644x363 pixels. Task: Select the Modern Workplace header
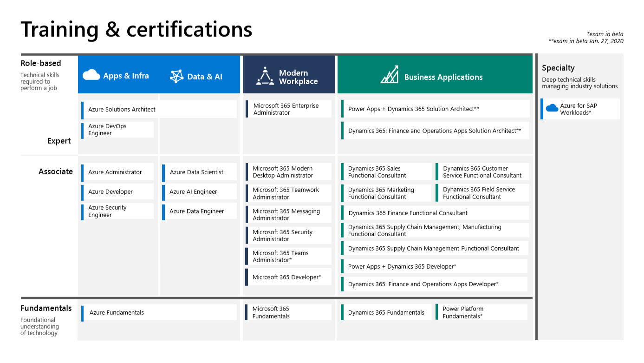point(289,74)
